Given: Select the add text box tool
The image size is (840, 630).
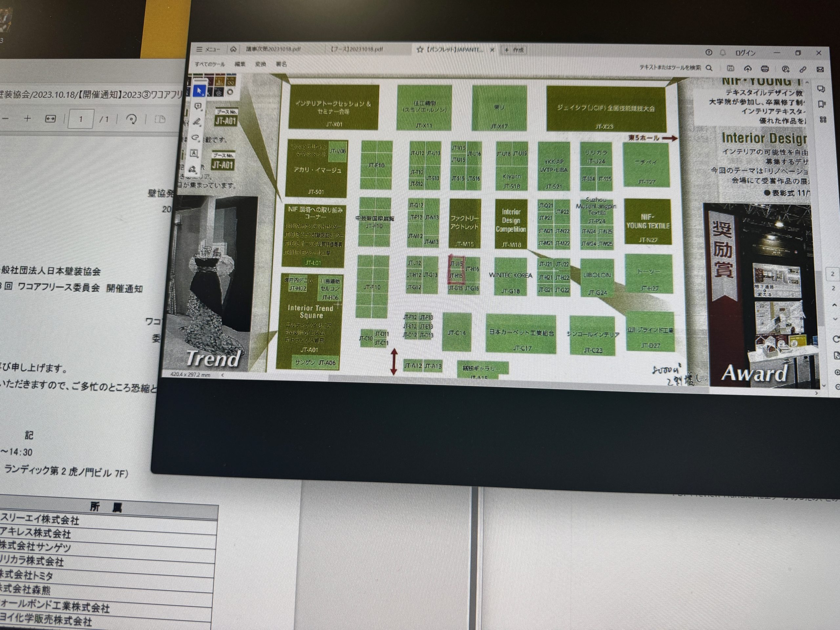Looking at the screenshot, I should pos(194,153).
